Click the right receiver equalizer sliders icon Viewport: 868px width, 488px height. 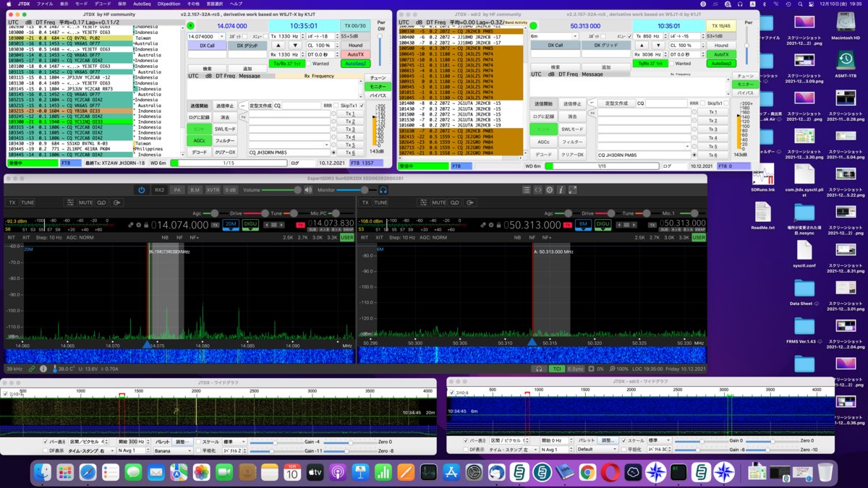(424, 202)
